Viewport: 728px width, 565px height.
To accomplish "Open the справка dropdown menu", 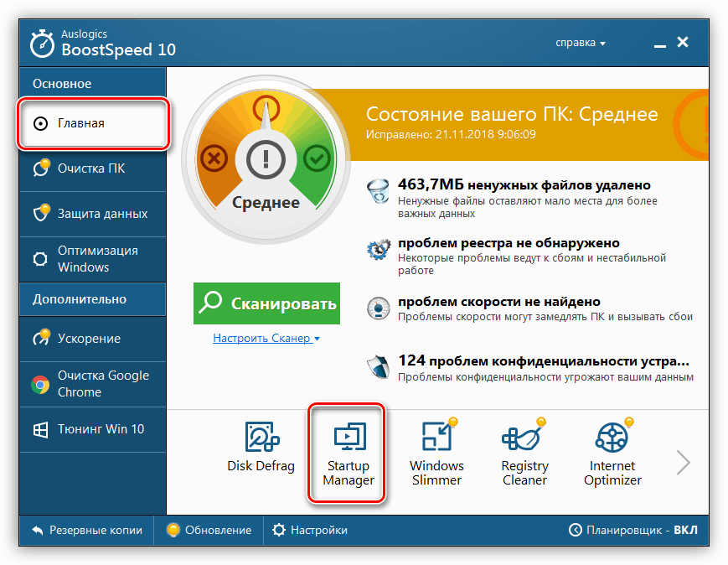I will 581,43.
